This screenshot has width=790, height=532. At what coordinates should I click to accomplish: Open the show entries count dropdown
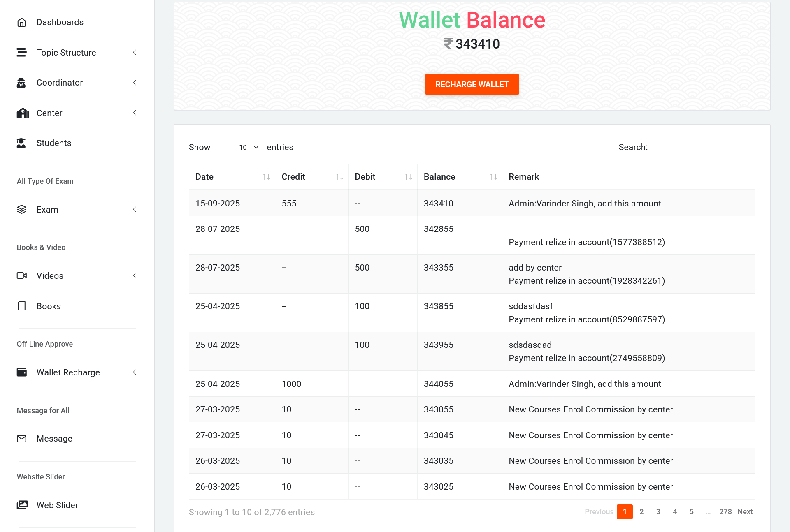pyautogui.click(x=239, y=147)
